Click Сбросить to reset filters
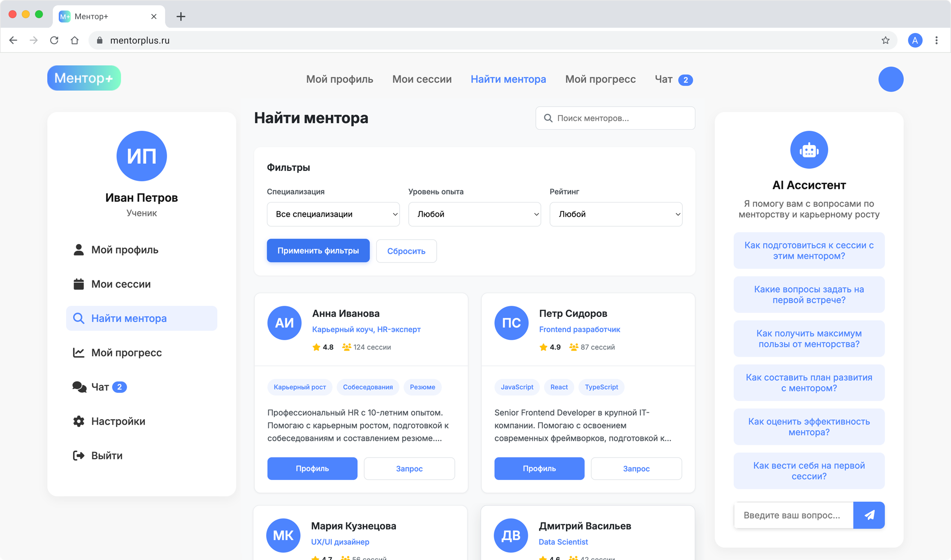The image size is (951, 560). tap(406, 251)
